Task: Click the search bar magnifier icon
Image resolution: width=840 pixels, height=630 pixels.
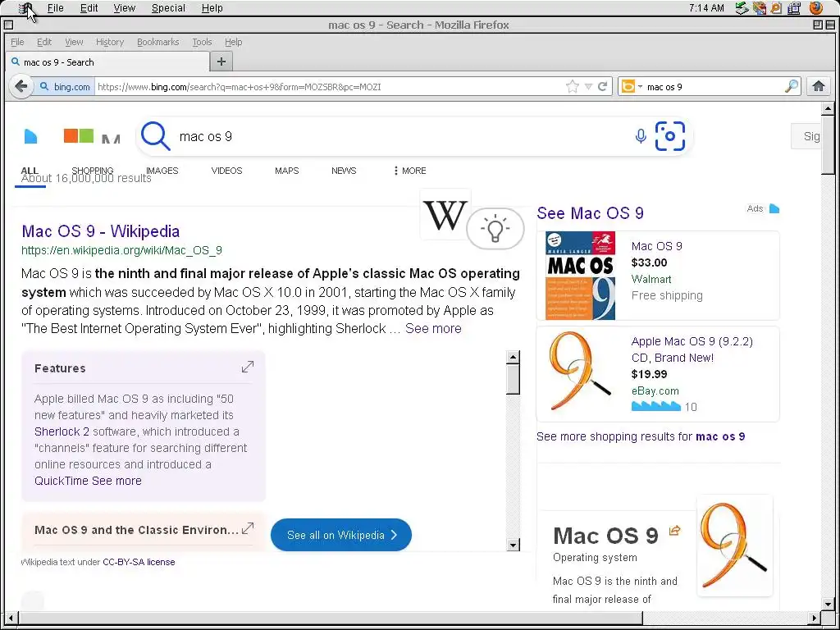Action: [792, 86]
